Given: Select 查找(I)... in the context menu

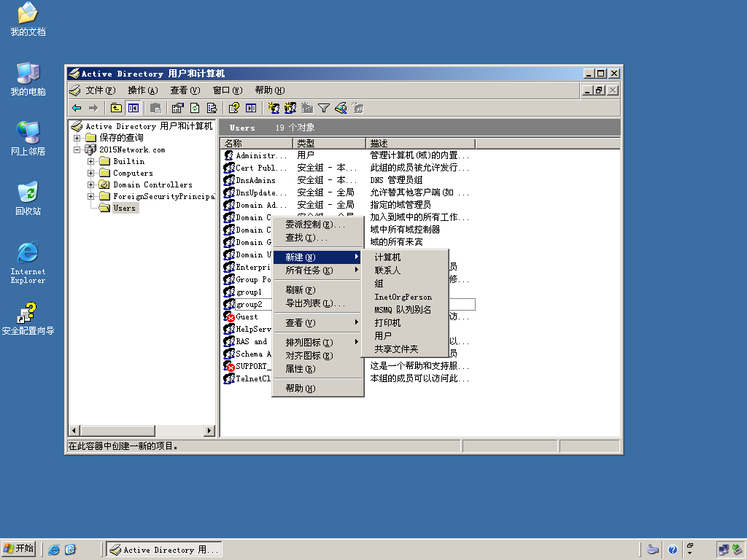Looking at the screenshot, I should point(318,238).
